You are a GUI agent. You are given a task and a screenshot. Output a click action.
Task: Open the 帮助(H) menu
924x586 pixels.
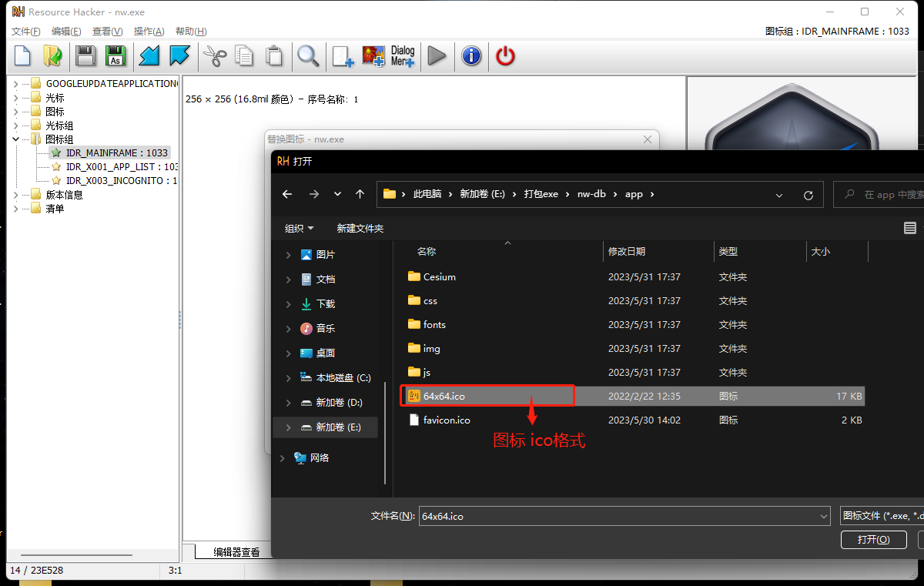click(x=191, y=32)
